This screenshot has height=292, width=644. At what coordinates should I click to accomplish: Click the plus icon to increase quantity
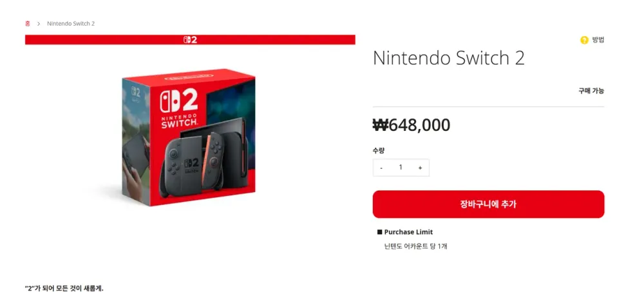[420, 168]
